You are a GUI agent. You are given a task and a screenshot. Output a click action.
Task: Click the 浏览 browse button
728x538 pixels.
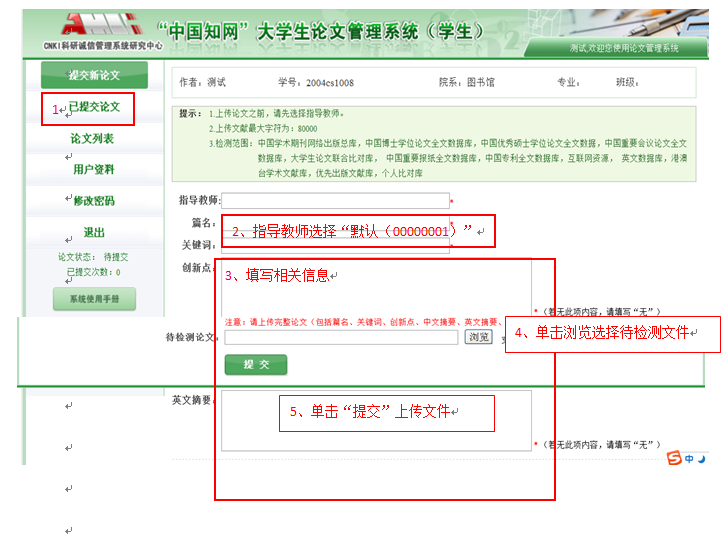[x=479, y=337]
